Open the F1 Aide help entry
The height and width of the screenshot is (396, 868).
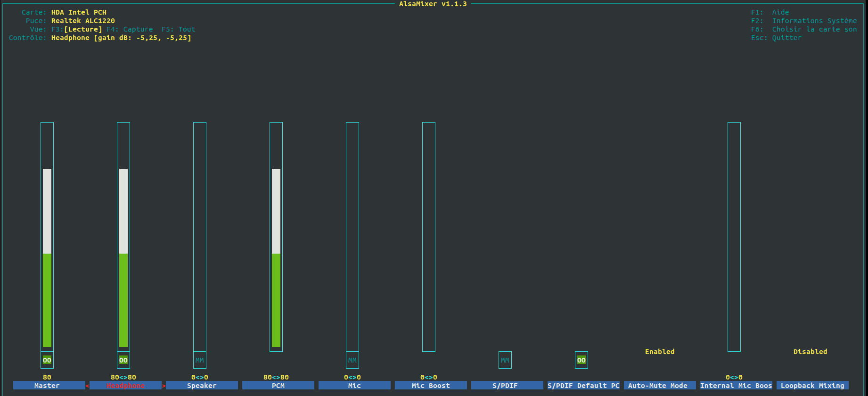pos(770,12)
